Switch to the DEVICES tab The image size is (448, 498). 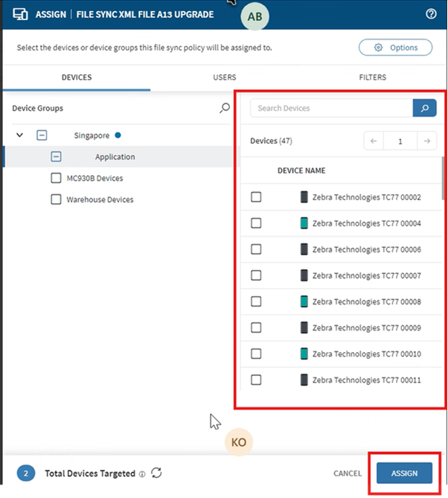click(77, 77)
